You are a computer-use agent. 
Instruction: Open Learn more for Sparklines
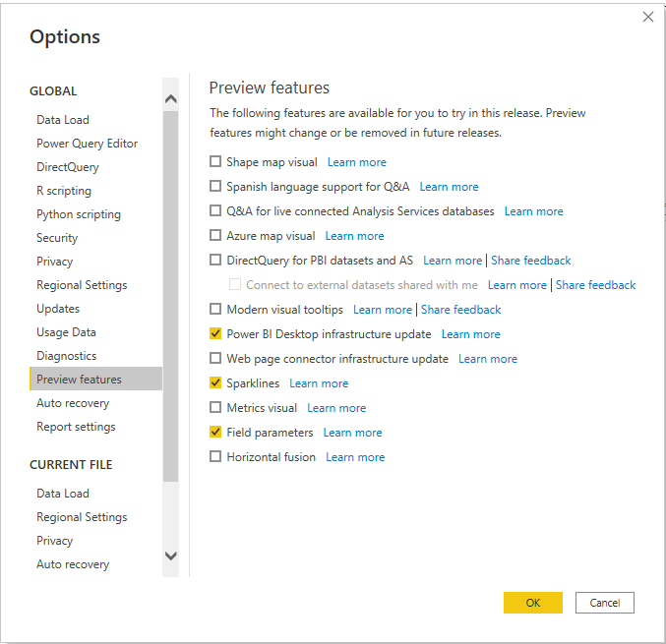pos(319,383)
